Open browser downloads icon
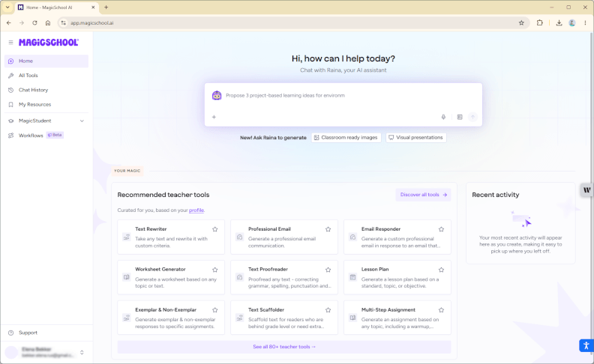This screenshot has height=364, width=594. click(x=559, y=23)
